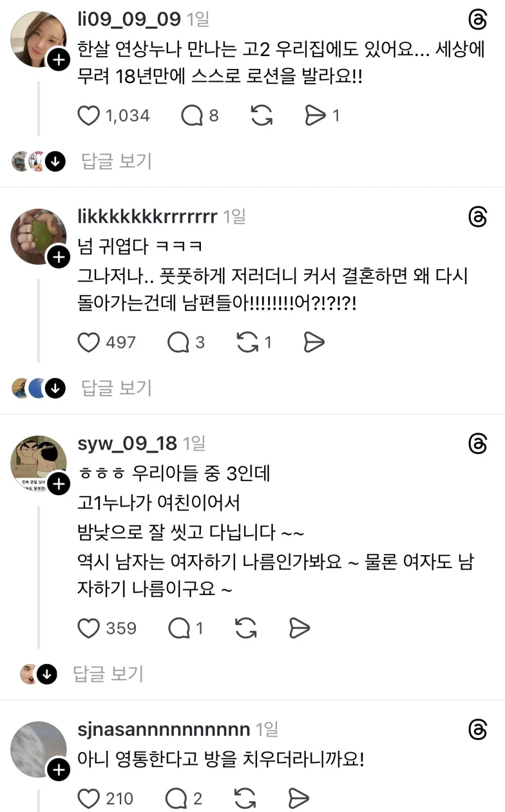505x812 pixels.
Task: Follow li09_09_09 using the plus badge
Action: [58, 59]
